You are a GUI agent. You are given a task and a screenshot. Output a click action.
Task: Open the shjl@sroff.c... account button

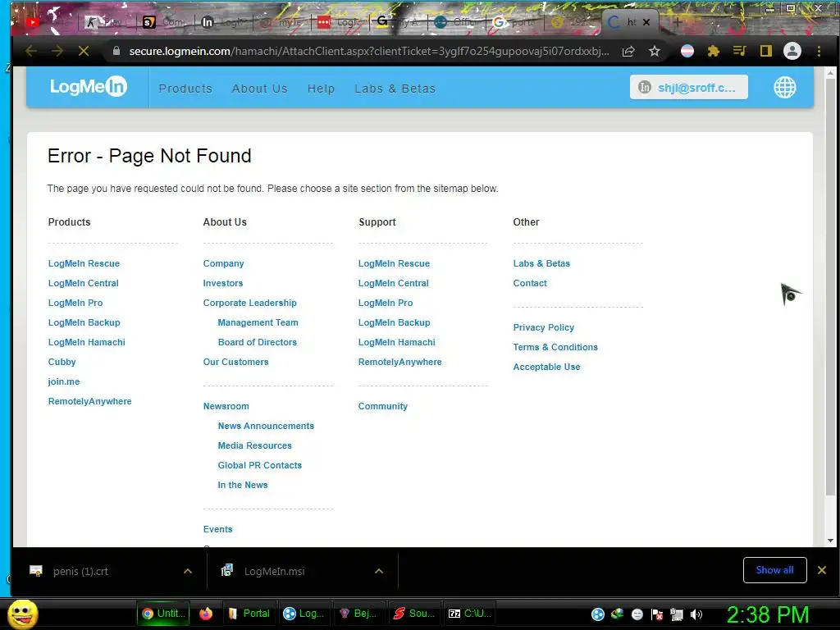tap(689, 87)
